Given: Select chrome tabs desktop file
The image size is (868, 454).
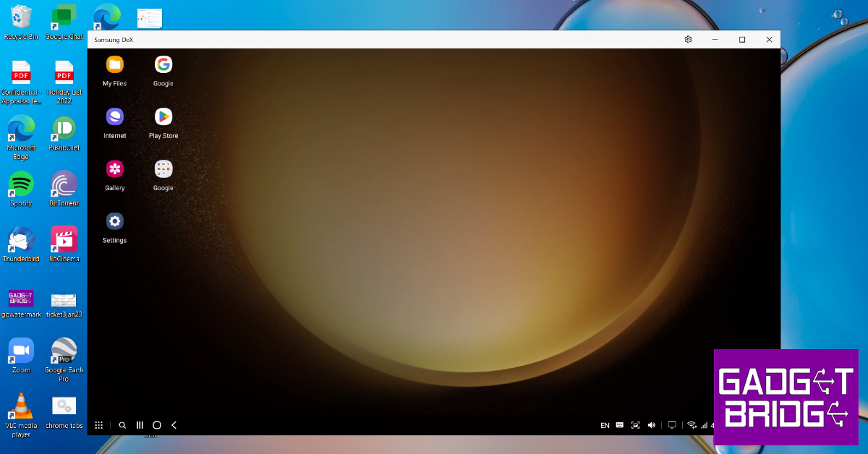Looking at the screenshot, I should click(64, 413).
